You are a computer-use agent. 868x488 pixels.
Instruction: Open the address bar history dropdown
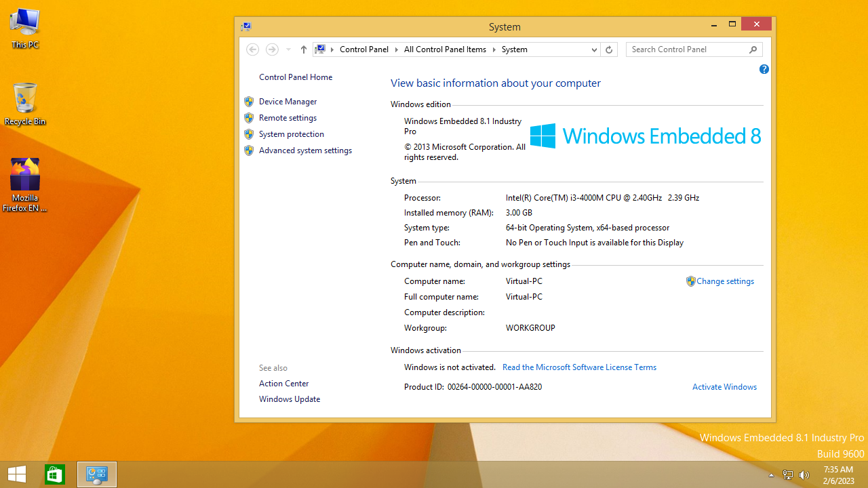click(x=594, y=49)
